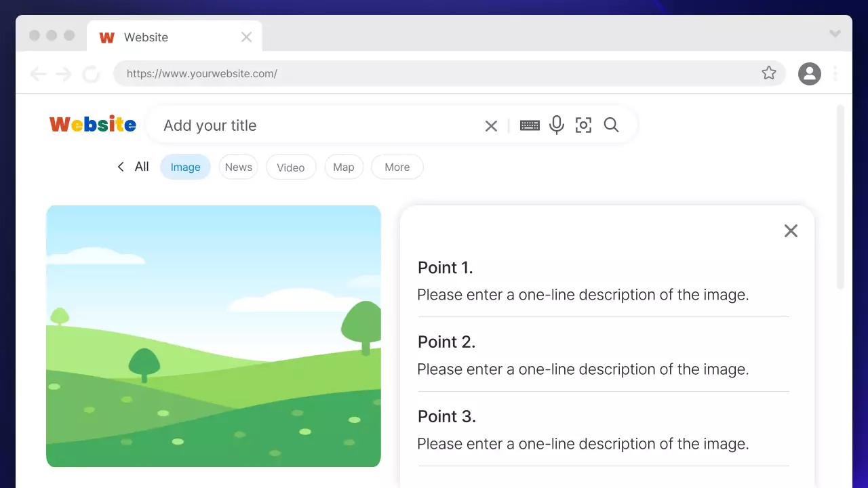The width and height of the screenshot is (868, 488).
Task: Reload the page using refresh icon
Action: 91,74
